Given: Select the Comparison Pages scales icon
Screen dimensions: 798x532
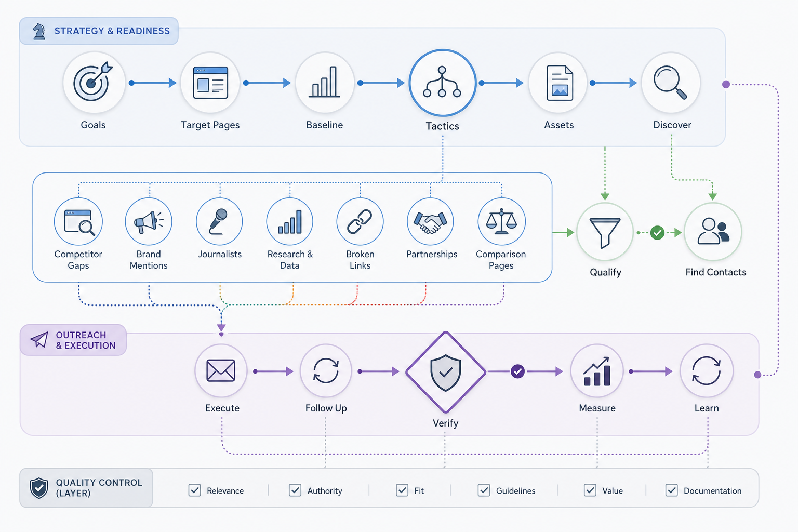Looking at the screenshot, I should (501, 221).
